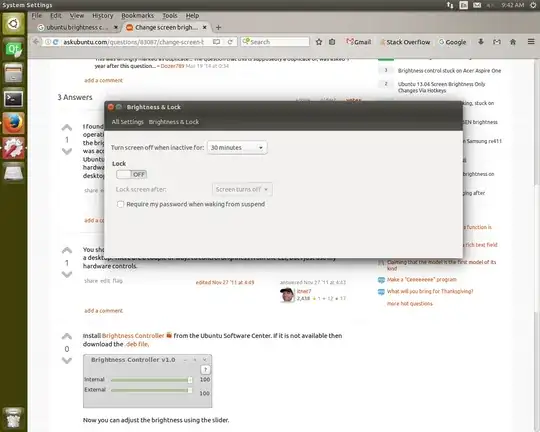This screenshot has width=540, height=432.
Task: Click the Internal brightness slider
Action: tap(151, 380)
